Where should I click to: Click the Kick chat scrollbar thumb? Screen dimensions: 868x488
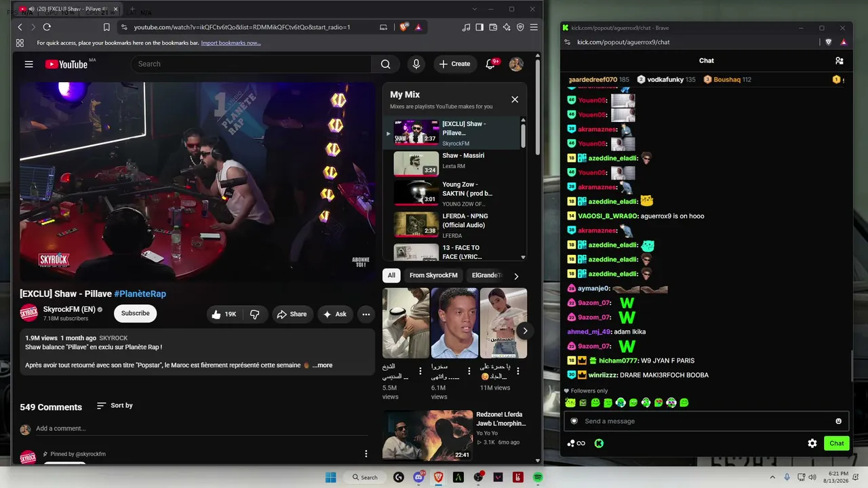pos(852,366)
